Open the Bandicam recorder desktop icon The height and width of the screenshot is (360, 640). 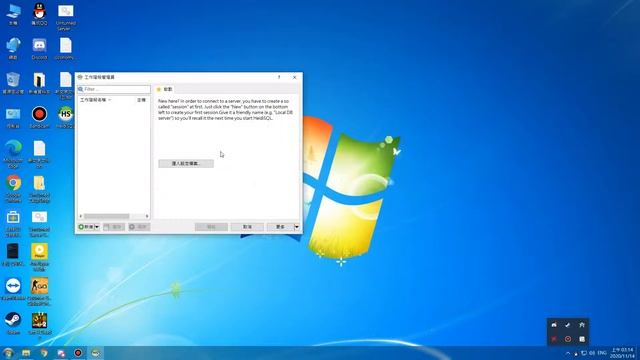coord(39,117)
